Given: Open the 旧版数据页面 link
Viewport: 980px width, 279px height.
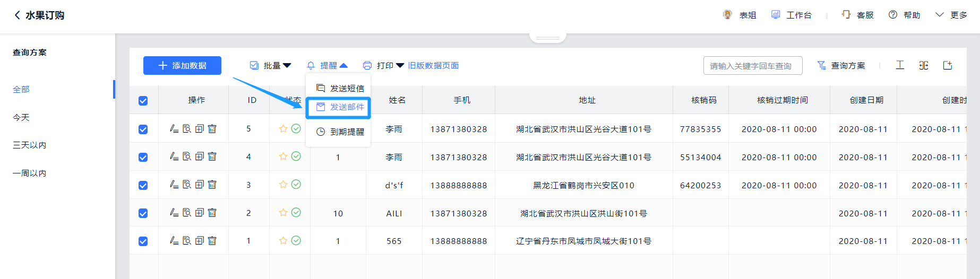Looking at the screenshot, I should [433, 66].
